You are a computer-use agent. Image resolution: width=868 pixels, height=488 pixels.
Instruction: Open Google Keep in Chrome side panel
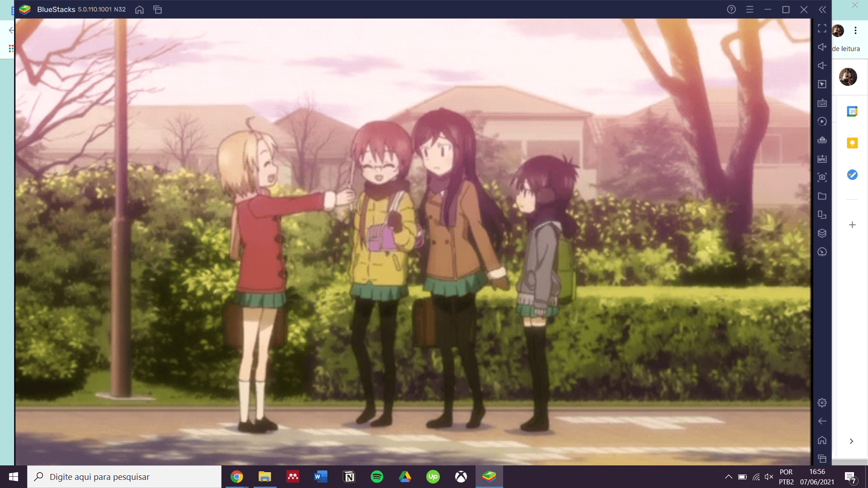(852, 143)
